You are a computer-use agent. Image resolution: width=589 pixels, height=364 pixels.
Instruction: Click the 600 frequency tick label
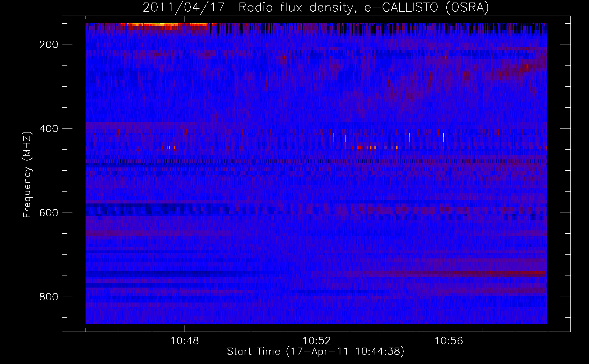click(x=49, y=213)
